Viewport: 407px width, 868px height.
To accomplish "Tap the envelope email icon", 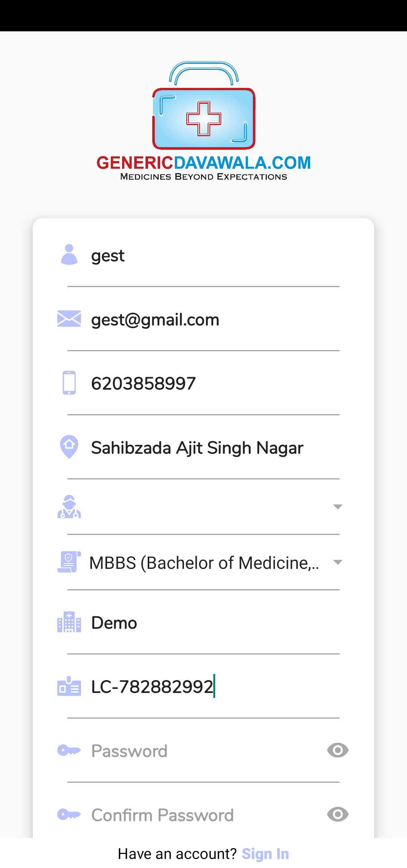I will [69, 319].
